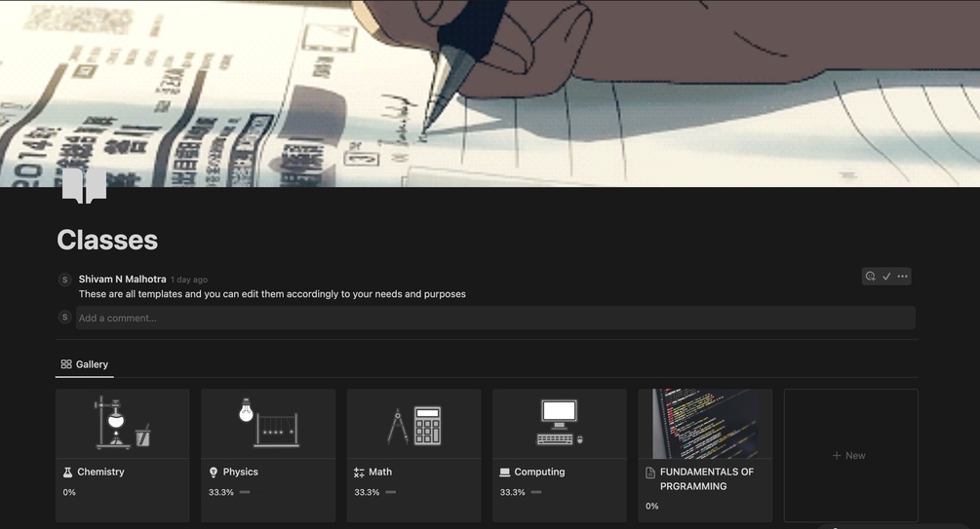
Task: Click the math operators icon beside Math
Action: pos(359,472)
